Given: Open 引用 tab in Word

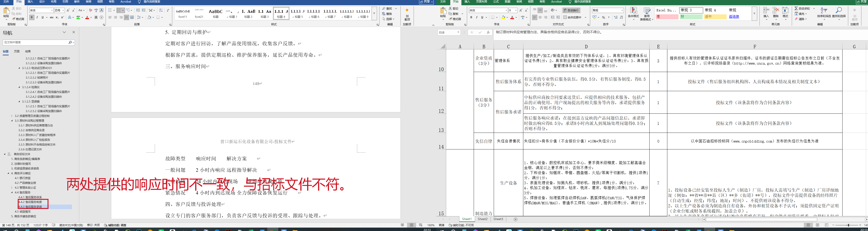Looking at the screenshot, I should [x=65, y=2].
